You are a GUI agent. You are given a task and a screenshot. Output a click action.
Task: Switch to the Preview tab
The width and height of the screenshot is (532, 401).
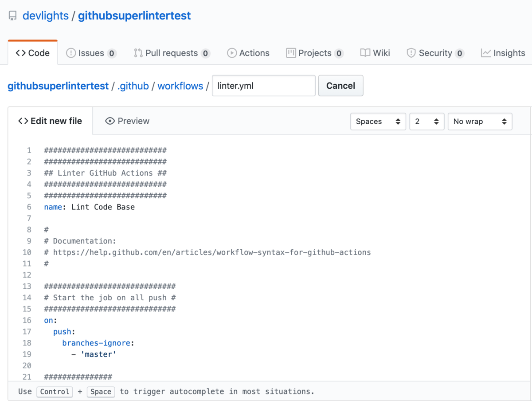(x=127, y=121)
